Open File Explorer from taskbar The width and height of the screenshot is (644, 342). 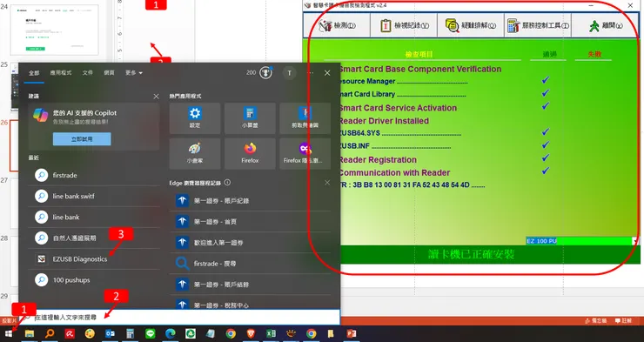pos(30,334)
